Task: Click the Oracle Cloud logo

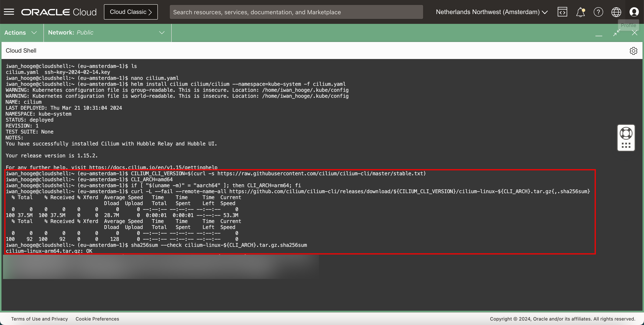Action: 59,12
